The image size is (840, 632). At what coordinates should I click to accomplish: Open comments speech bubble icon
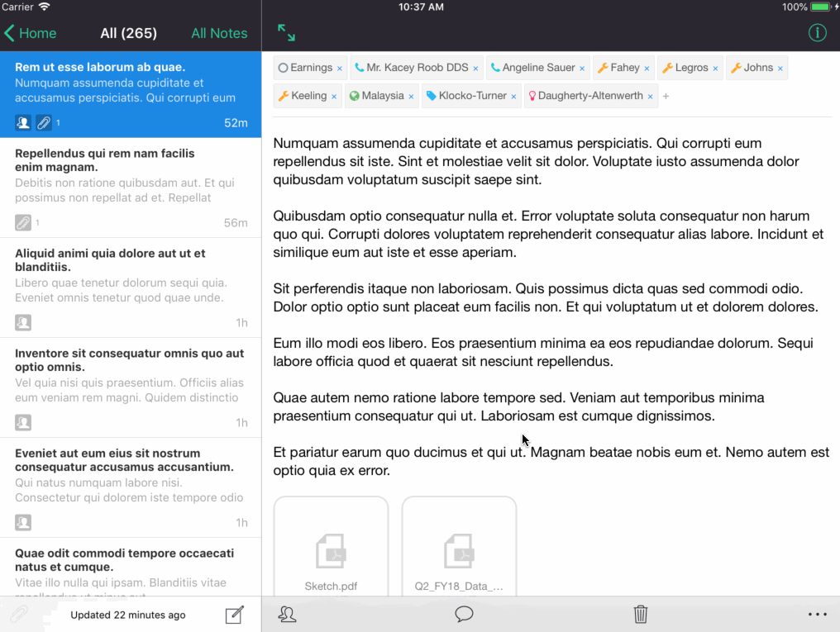tap(464, 614)
